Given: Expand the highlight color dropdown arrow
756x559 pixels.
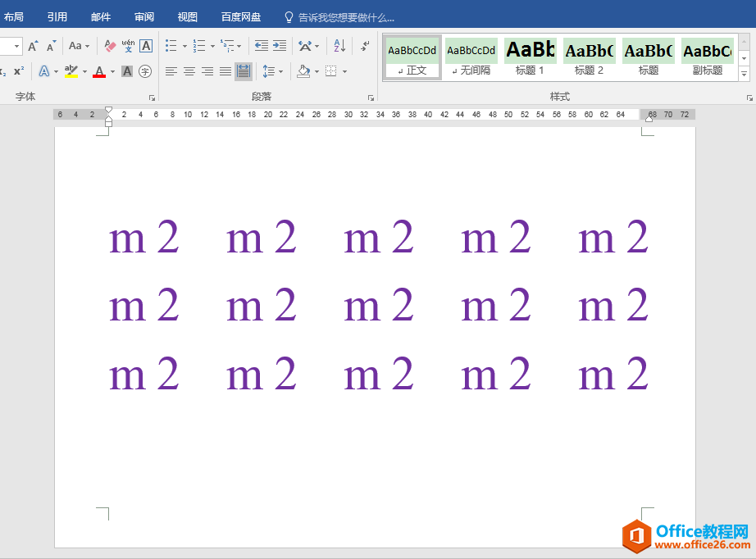Looking at the screenshot, I should tap(84, 72).
